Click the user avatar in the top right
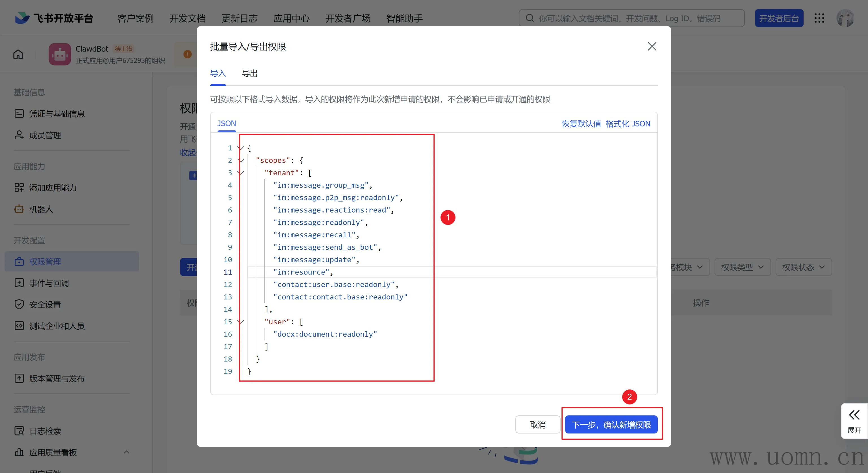This screenshot has width=868, height=473. pyautogui.click(x=845, y=18)
